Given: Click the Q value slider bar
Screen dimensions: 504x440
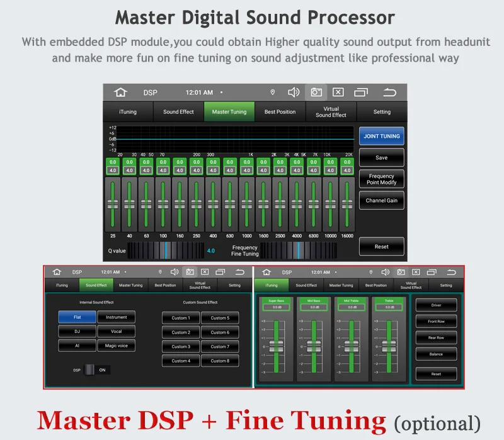Looking at the screenshot, I should 166,251.
